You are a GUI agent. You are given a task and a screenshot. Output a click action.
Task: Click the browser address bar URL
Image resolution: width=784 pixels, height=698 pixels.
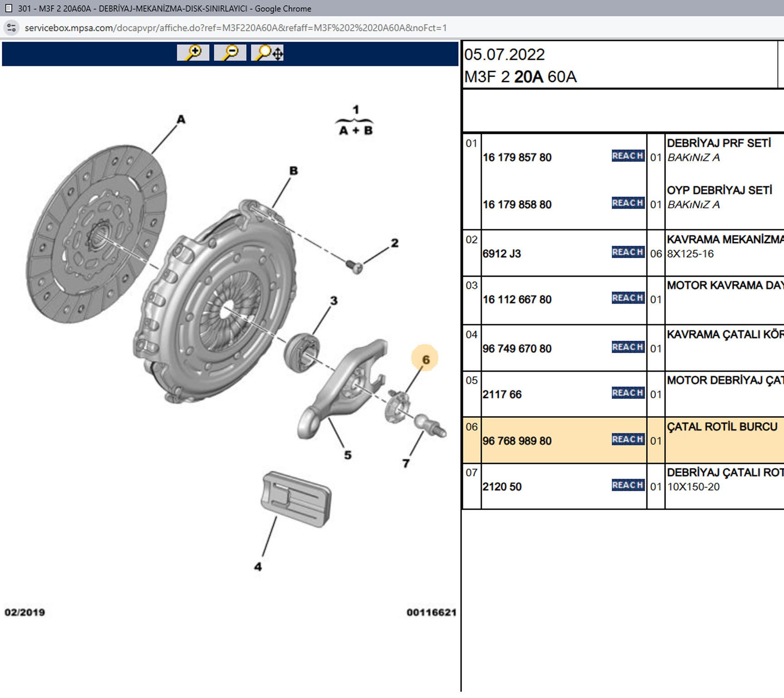[235, 28]
